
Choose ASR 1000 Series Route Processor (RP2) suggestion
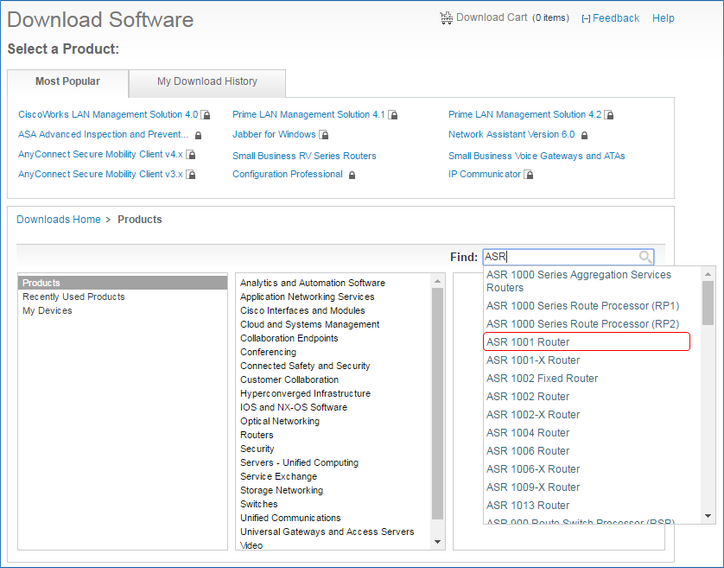[583, 324]
